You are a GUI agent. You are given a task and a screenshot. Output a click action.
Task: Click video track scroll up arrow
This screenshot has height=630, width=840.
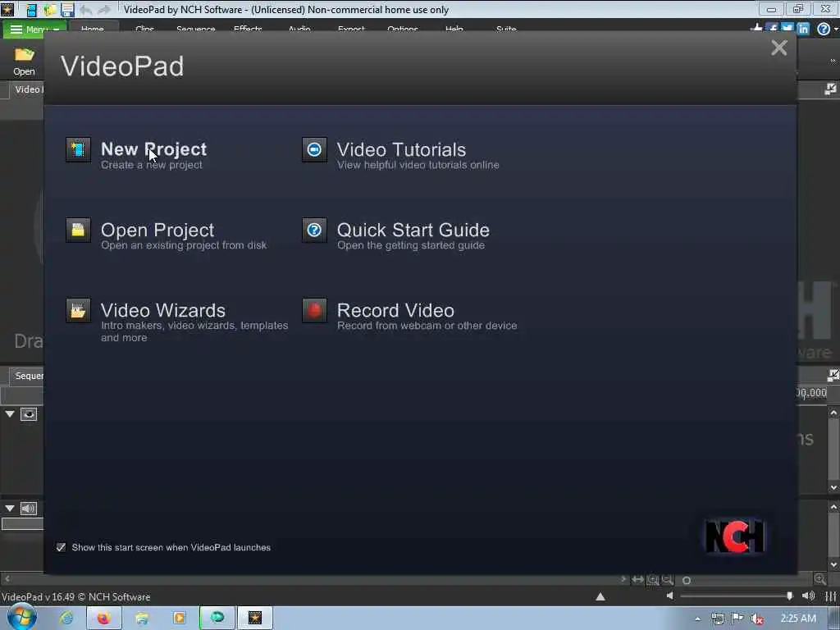pyautogui.click(x=833, y=413)
